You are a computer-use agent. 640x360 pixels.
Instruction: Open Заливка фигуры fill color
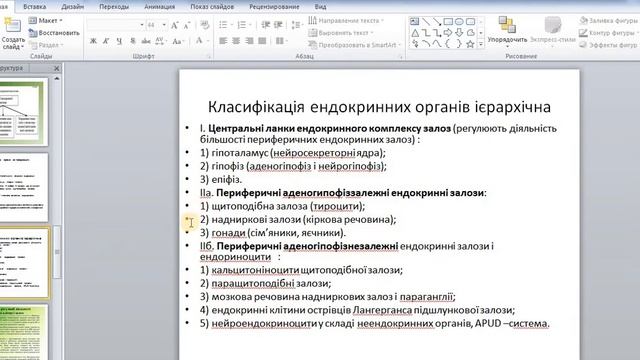(609, 20)
